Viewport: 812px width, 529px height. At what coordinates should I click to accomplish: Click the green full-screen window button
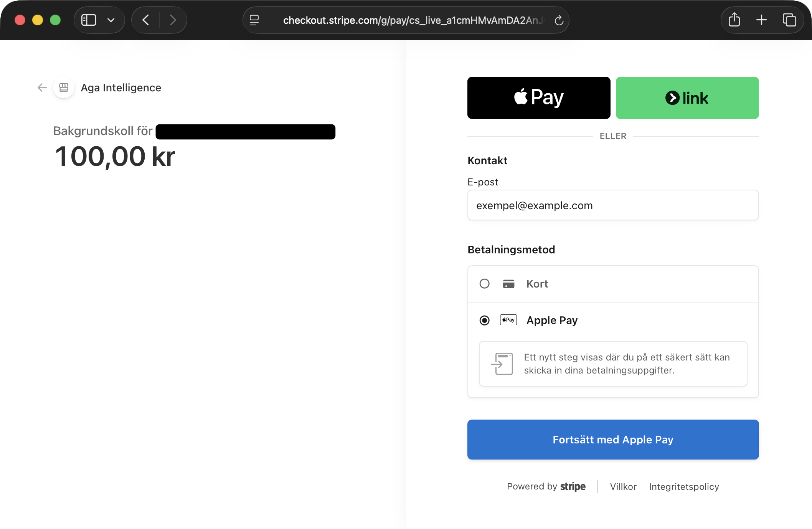55,20
